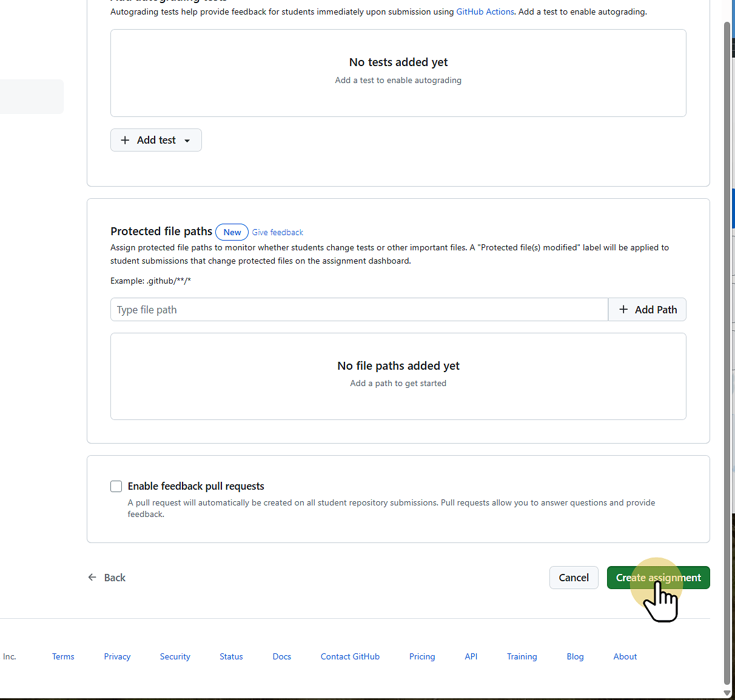Click the back arrow icon next to Back
Viewport: 735px width, 700px height.
(92, 577)
